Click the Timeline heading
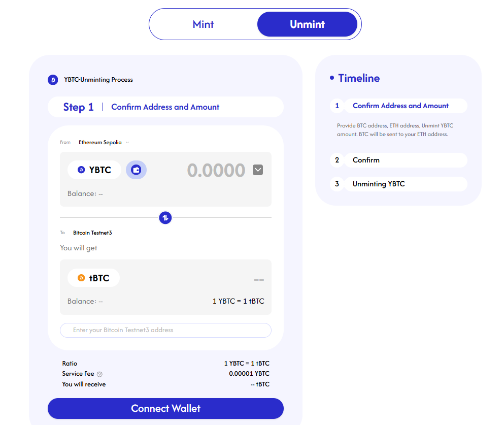This screenshot has width=504, height=425. tap(359, 78)
